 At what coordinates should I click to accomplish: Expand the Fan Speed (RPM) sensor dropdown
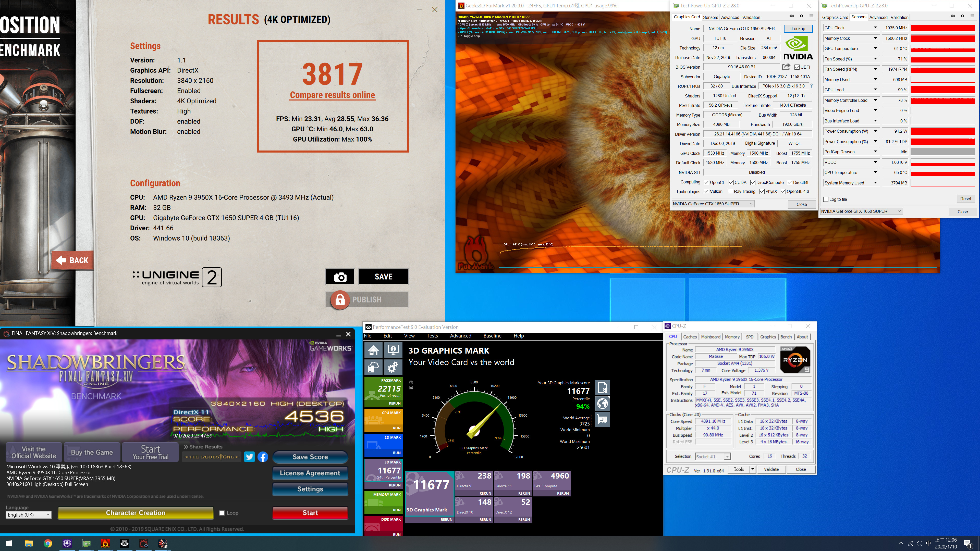pos(875,69)
